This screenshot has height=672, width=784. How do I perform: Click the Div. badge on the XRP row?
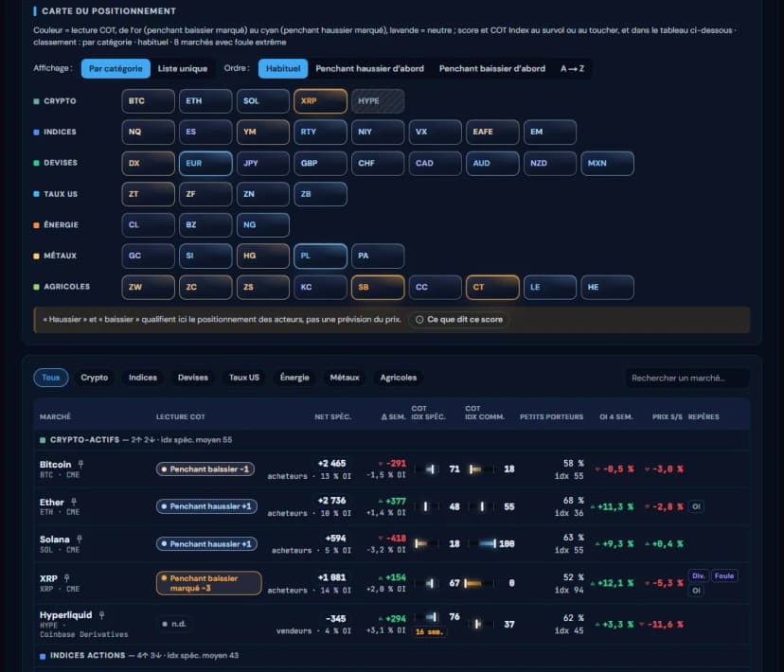tap(699, 576)
